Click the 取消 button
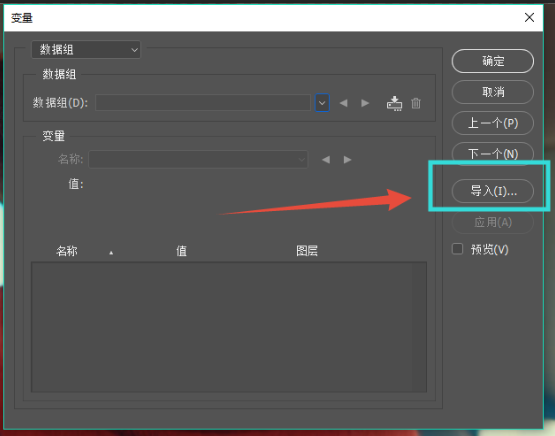This screenshot has height=436, width=555. coord(493,92)
